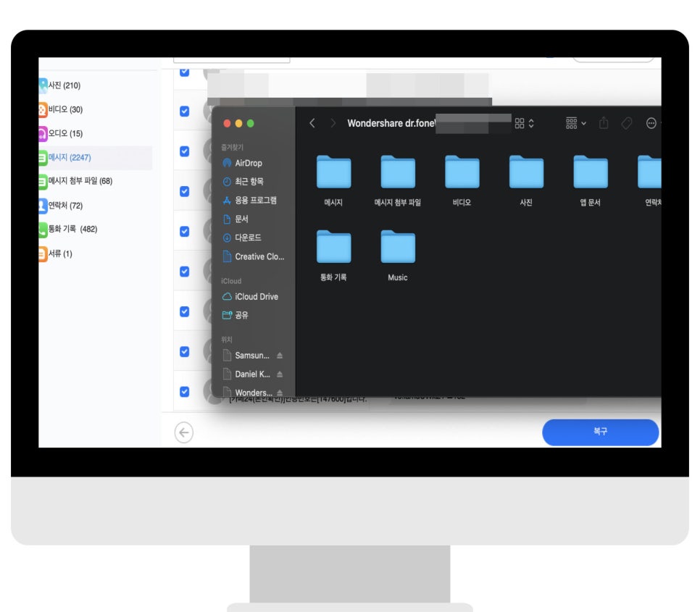700x612 pixels.
Task: Open the 메시지 첨부 파일 folder
Action: (x=398, y=180)
